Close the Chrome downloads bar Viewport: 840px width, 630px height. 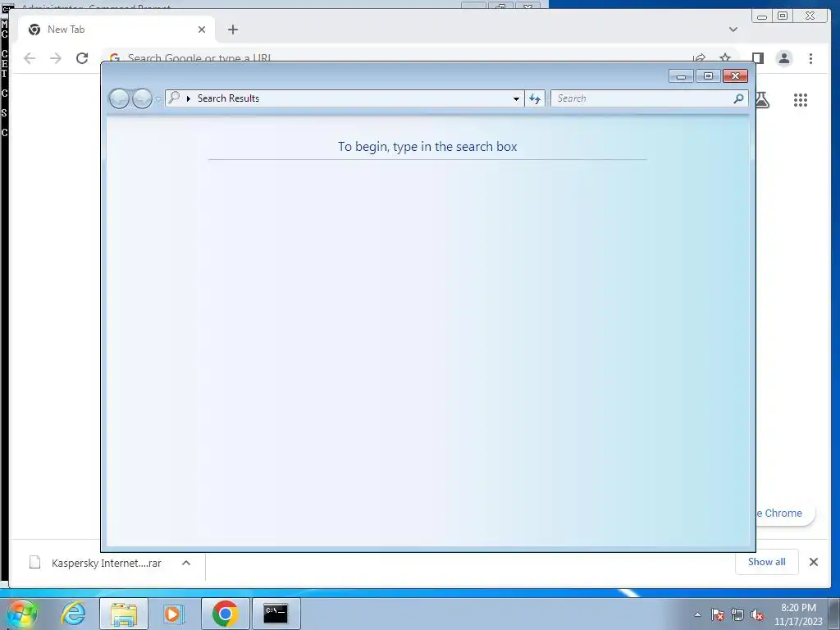(x=814, y=562)
